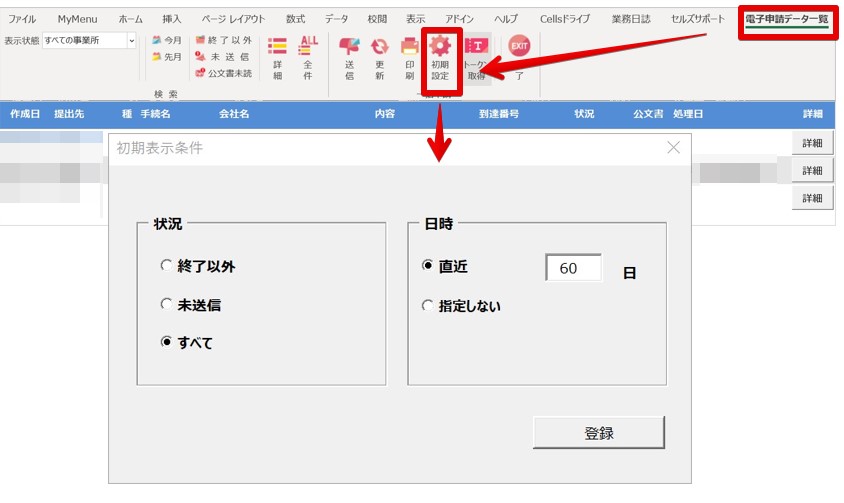Click the first row's 詳細 button
The height and width of the screenshot is (503, 844).
tap(812, 143)
